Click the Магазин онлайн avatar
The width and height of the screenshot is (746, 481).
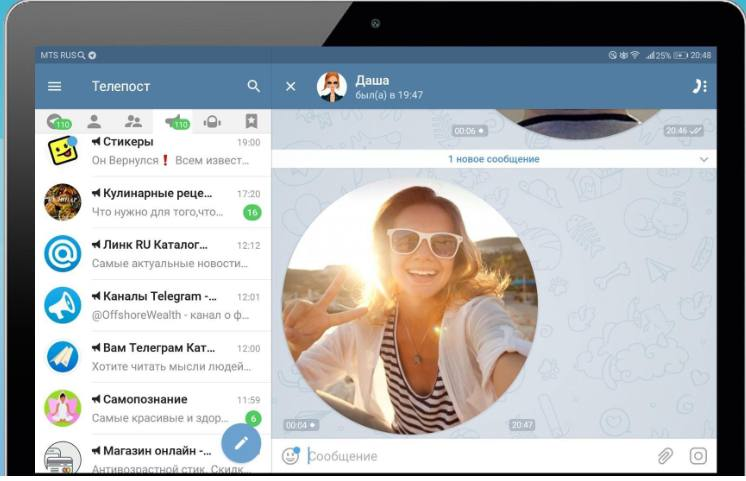(63, 457)
